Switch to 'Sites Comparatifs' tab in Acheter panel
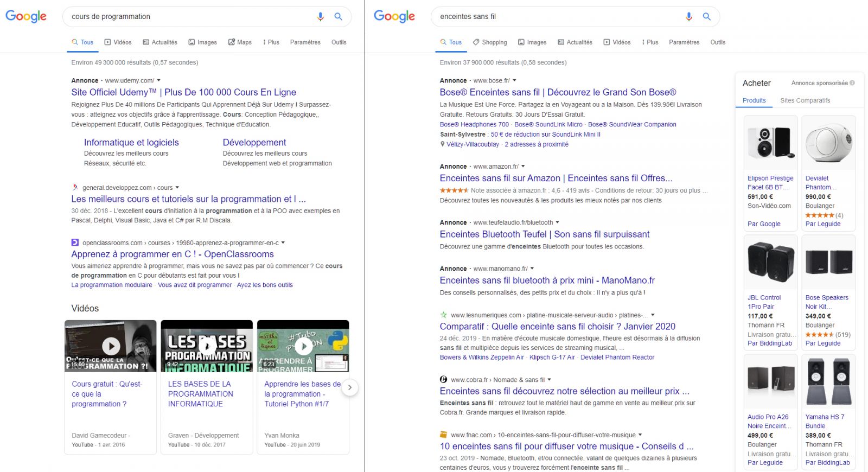 point(805,100)
